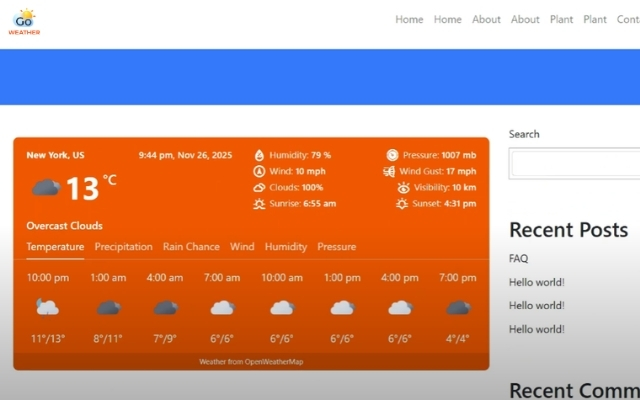Image resolution: width=640 pixels, height=400 pixels.
Task: Switch to the Wind forecast tab
Action: pyautogui.click(x=242, y=247)
